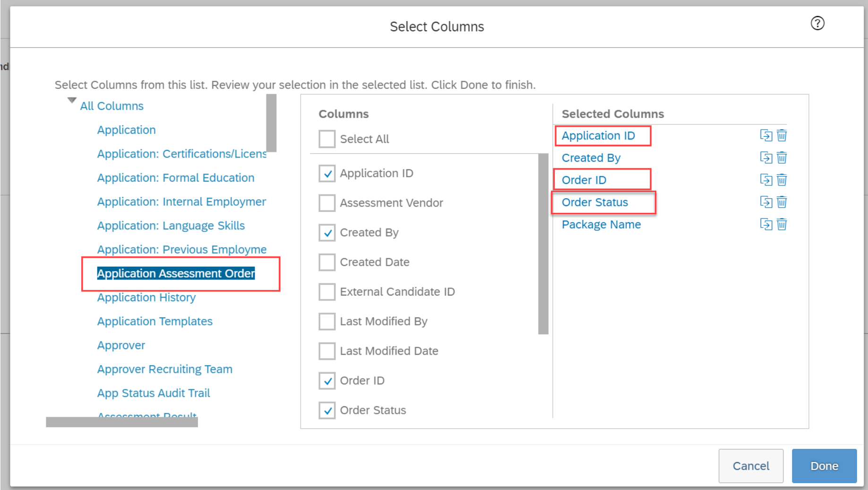Uncheck the Created By checkbox
Screen dimensions: 868x490
327,233
